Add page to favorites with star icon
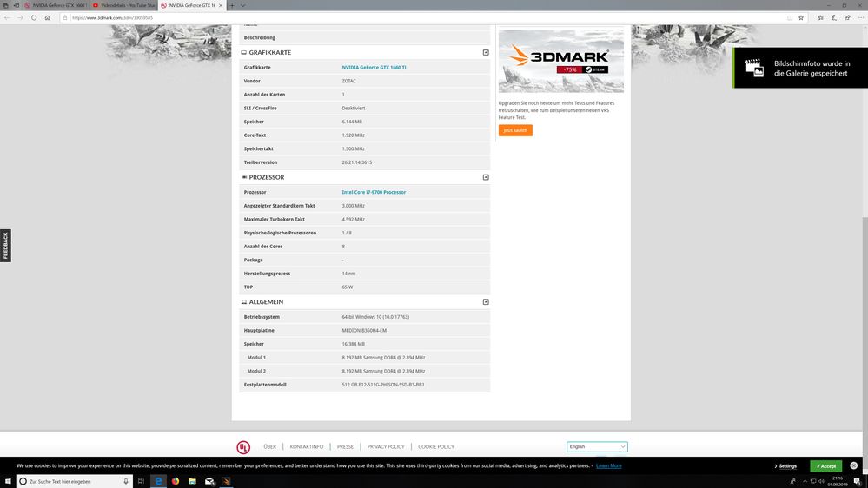868x488 pixels. click(800, 17)
